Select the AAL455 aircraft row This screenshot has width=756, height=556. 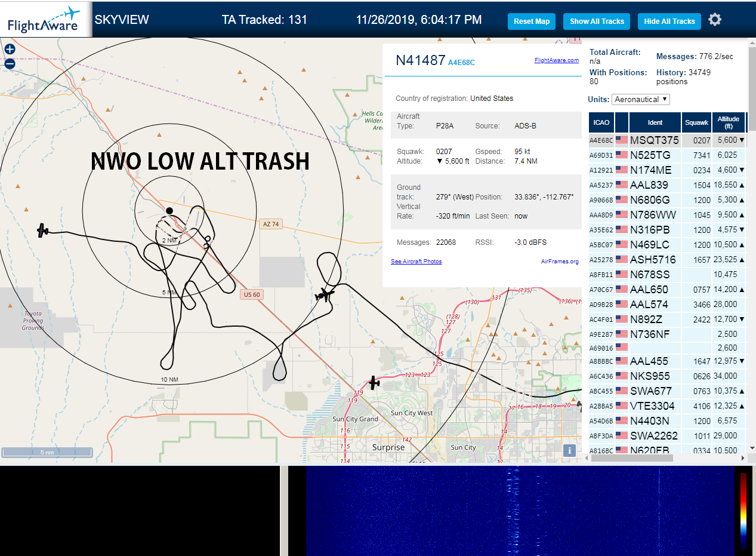667,361
